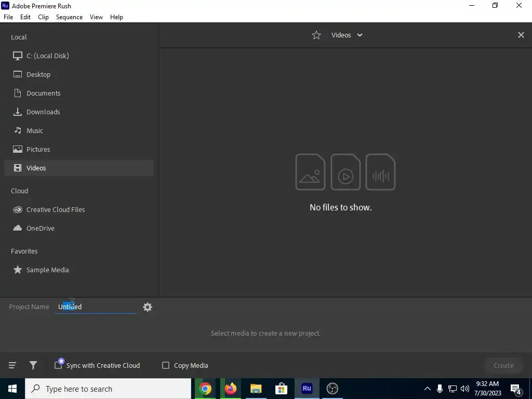Browse the OneDrive label
This screenshot has height=399, width=532.
[41, 229]
